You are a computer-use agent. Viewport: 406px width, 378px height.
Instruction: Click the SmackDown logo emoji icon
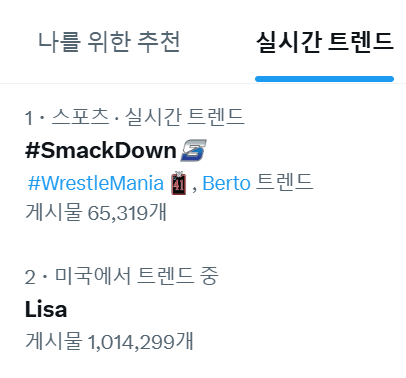click(193, 150)
